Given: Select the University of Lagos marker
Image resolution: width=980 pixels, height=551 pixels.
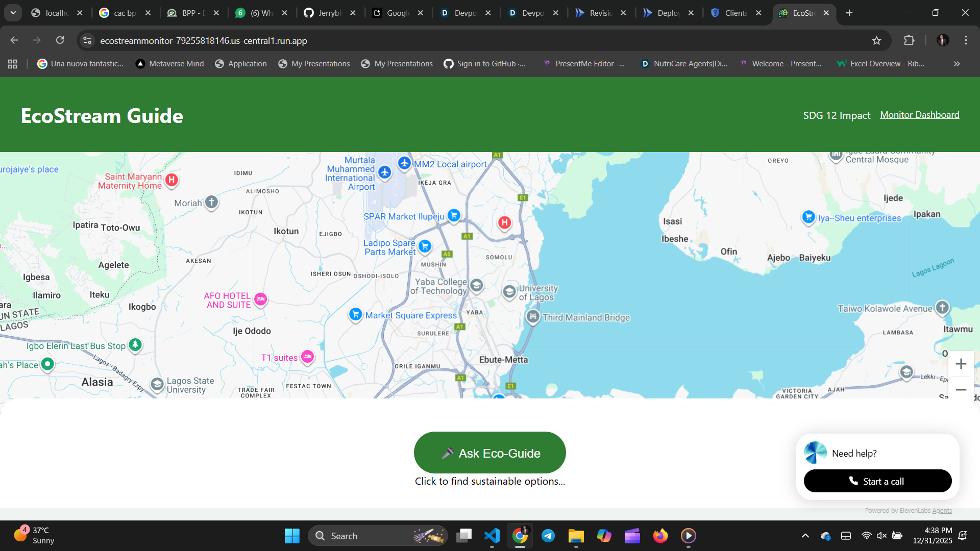Looking at the screenshot, I should click(x=509, y=291).
